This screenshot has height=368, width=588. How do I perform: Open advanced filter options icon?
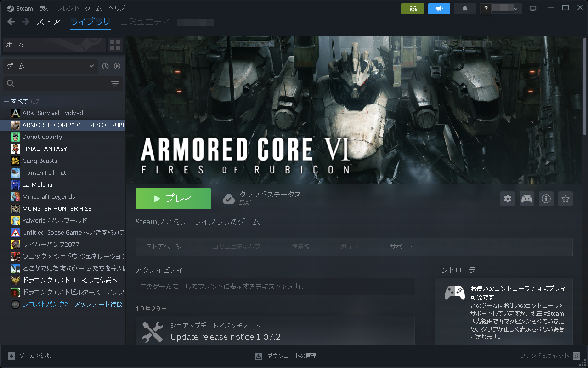pos(115,83)
